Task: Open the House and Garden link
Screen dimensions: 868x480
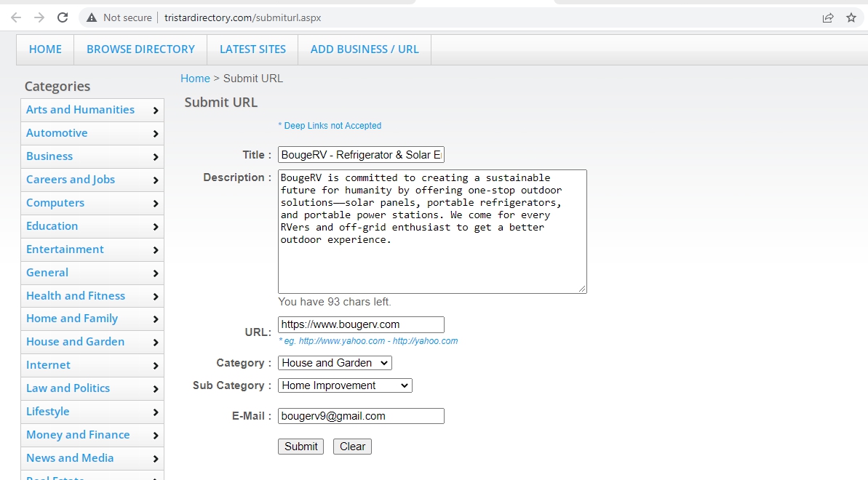Action: [75, 342]
